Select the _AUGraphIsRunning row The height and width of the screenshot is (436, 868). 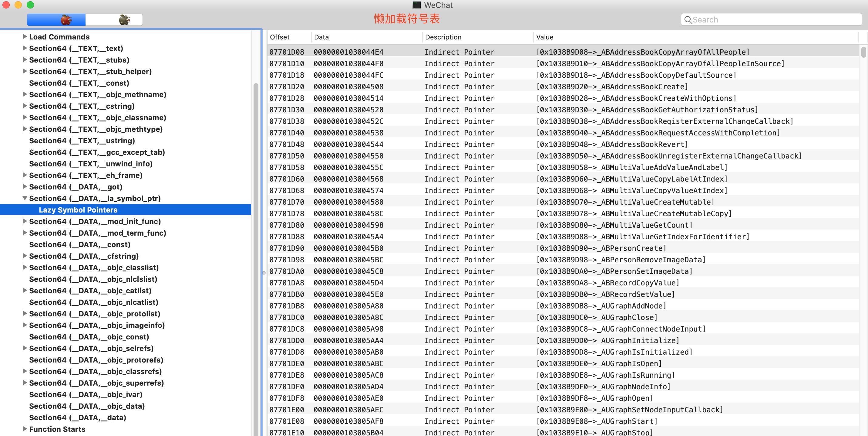pos(564,375)
